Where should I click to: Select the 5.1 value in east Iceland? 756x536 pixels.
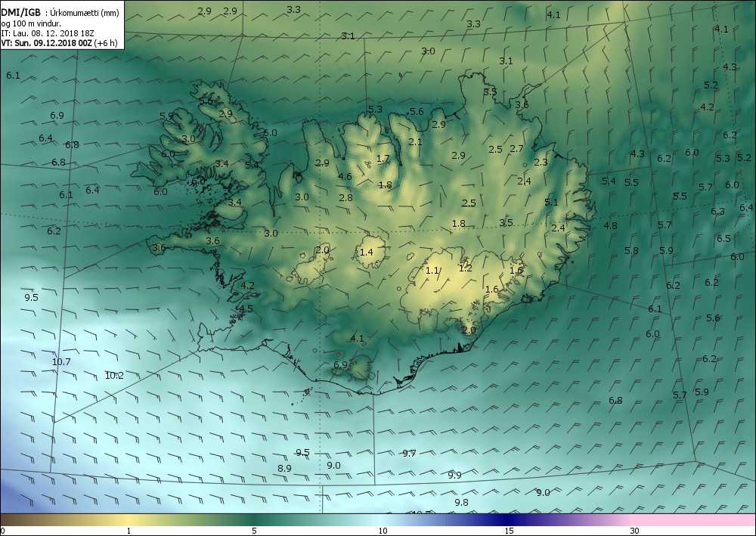[551, 202]
